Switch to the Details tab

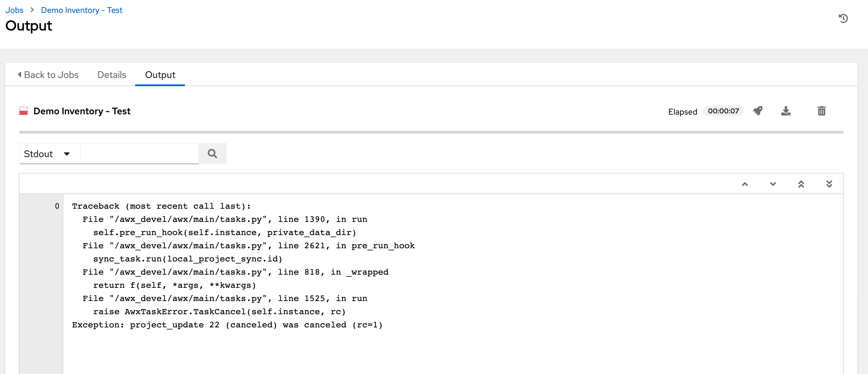pyautogui.click(x=112, y=75)
